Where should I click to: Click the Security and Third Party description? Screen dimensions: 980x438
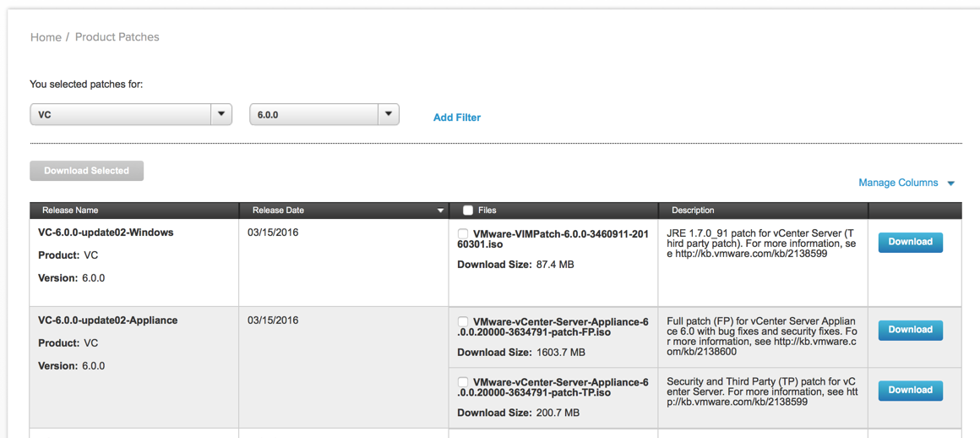click(x=761, y=391)
